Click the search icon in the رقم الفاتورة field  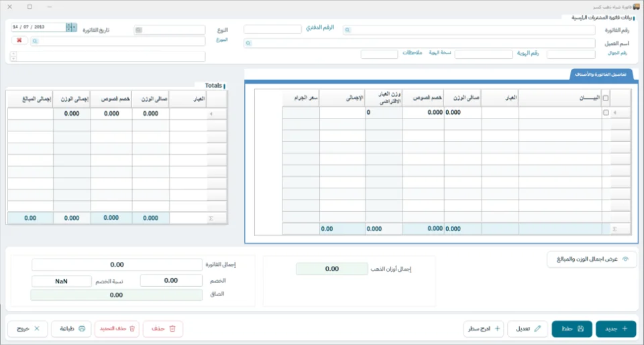(x=347, y=30)
